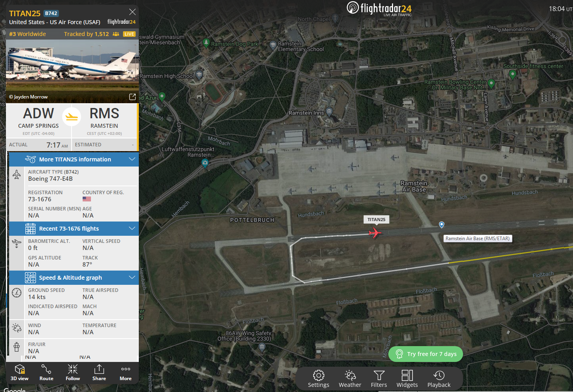This screenshot has height=392, width=573.
Task: Click the Ramstein High School marker
Action: (199, 75)
